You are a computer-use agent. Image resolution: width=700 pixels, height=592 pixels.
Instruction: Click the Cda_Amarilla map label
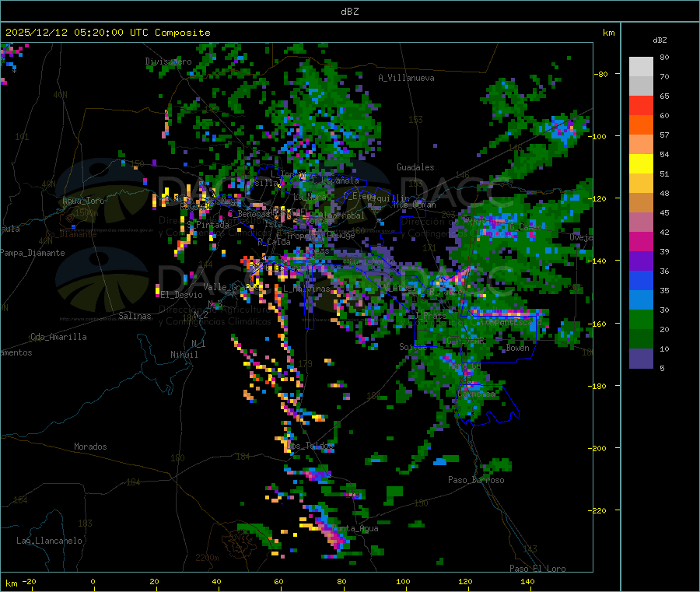[x=58, y=337]
